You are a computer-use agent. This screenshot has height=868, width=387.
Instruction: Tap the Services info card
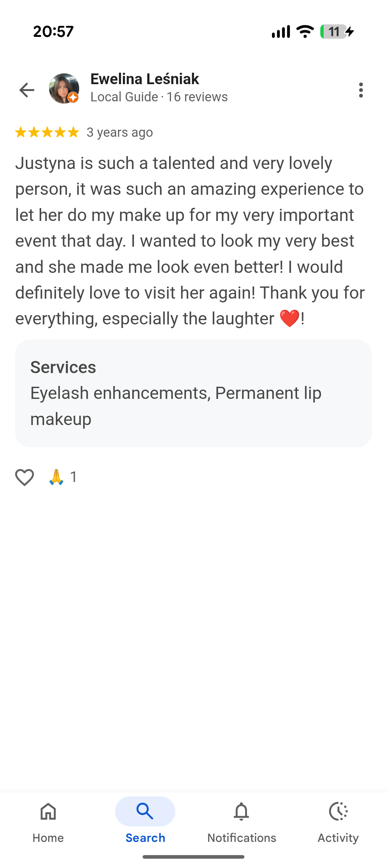(193, 393)
